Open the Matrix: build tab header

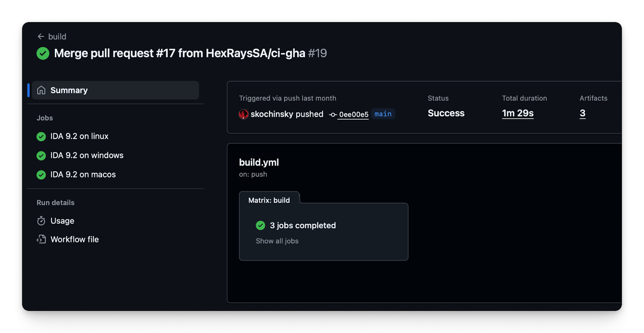(269, 200)
